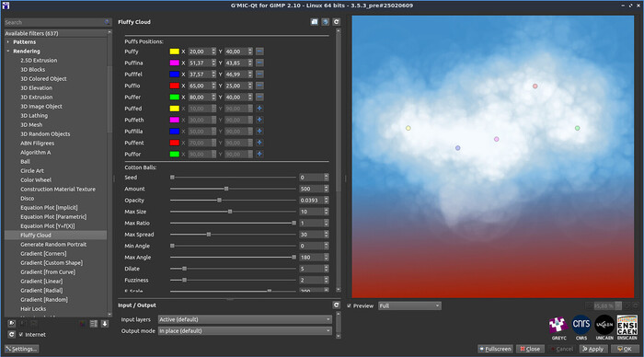644x357 pixels.
Task: Click the expand/collapse tree icon below filter list
Action: pos(94,324)
